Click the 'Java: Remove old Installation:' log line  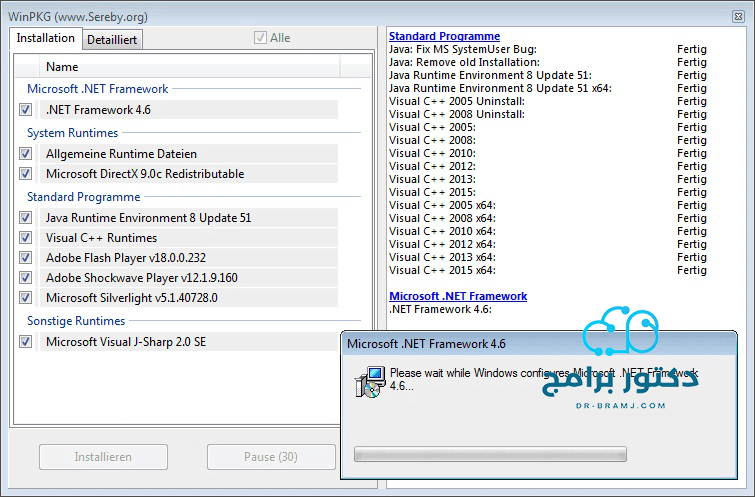pos(464,62)
